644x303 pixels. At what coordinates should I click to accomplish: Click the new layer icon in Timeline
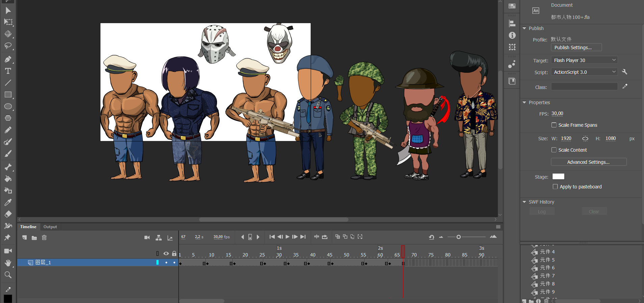click(x=25, y=238)
